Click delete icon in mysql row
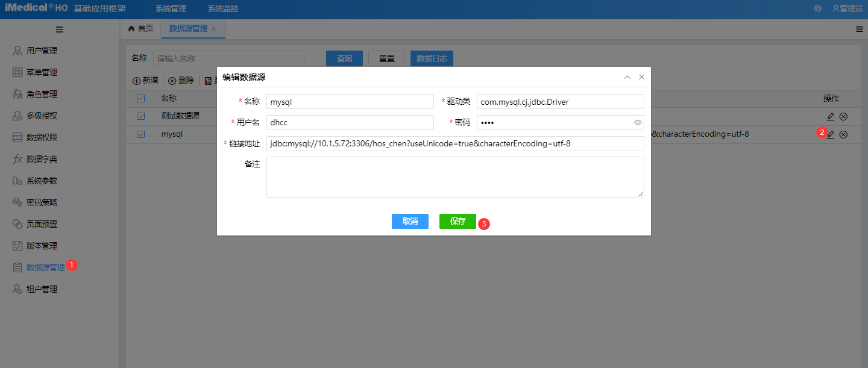The image size is (868, 368). tap(843, 134)
